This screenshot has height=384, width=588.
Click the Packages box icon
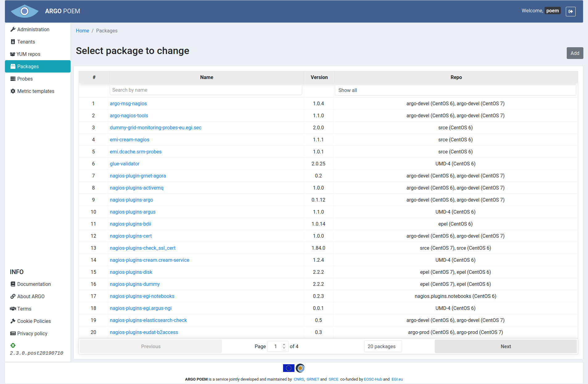pyautogui.click(x=13, y=66)
